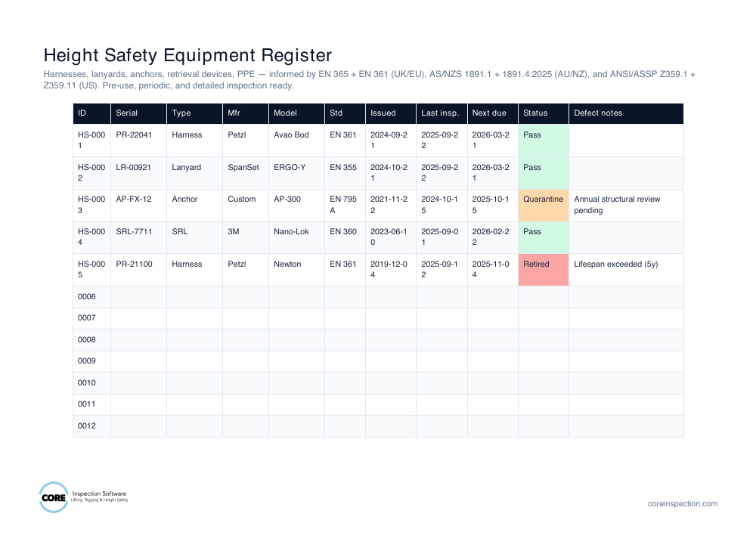Click the HS-0001 ID cell
The image size is (756, 535).
pyautogui.click(x=91, y=141)
